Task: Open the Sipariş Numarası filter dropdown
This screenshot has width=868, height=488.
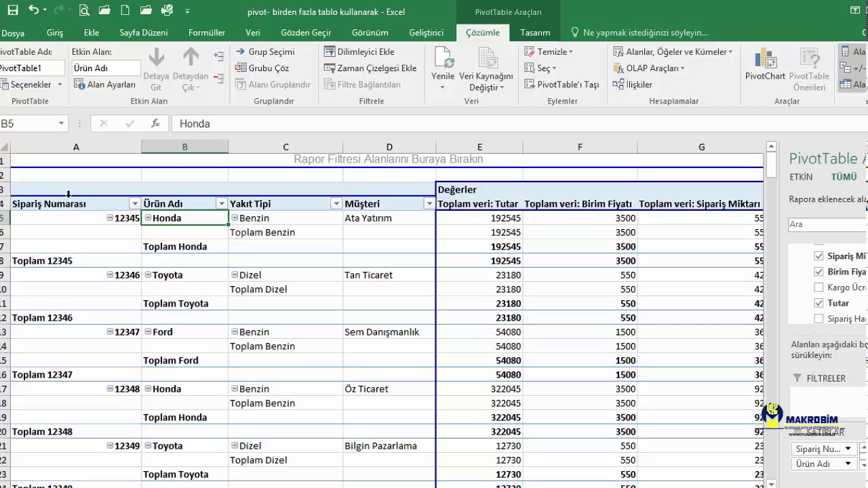Action: click(x=134, y=204)
